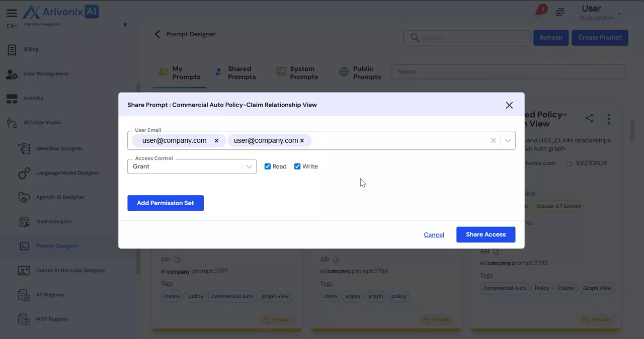644x339 pixels.
Task: Click the Share Access button
Action: tap(486, 234)
